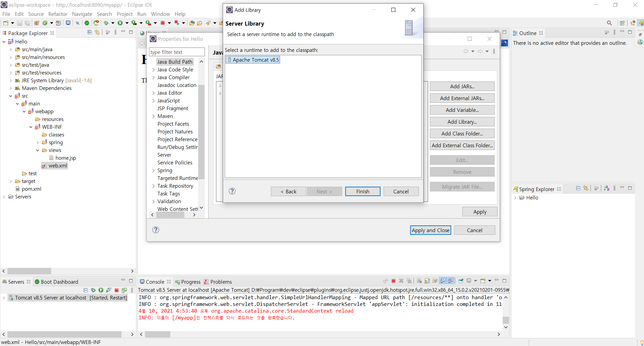Toggle Link with Editor in Package Explorer
Image resolution: width=644 pixels, height=346 pixels.
click(97, 32)
